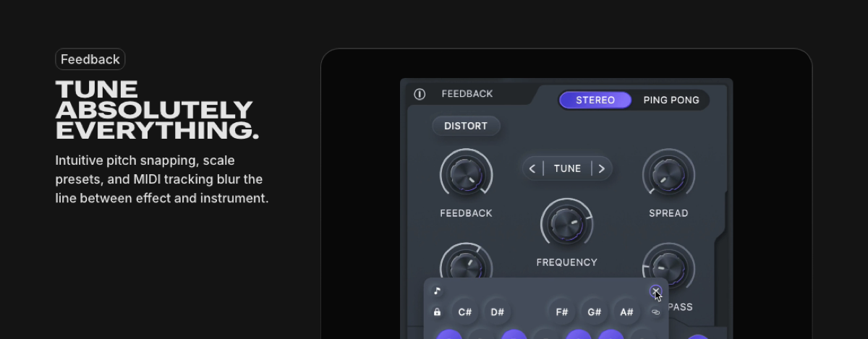Click the music note icon in scale popup
Screen dimensions: 868x339
(437, 291)
